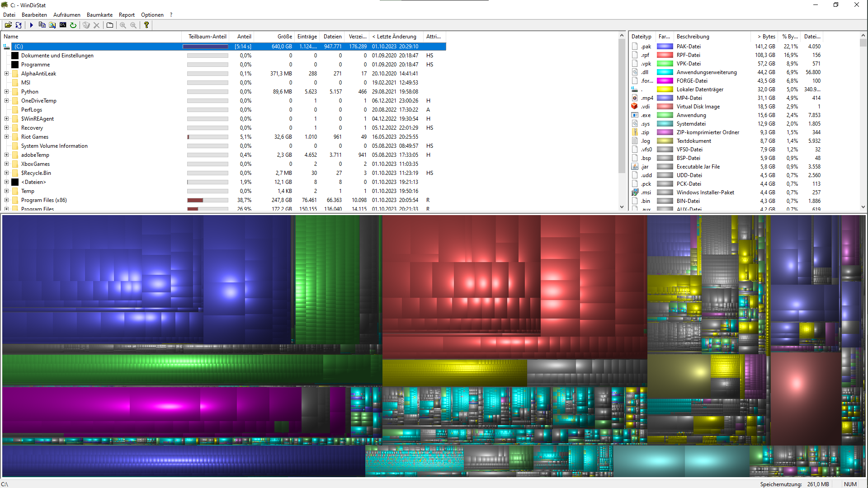Click the green Refresh selected icon
This screenshot has width=868, height=488.
pyautogui.click(x=73, y=25)
